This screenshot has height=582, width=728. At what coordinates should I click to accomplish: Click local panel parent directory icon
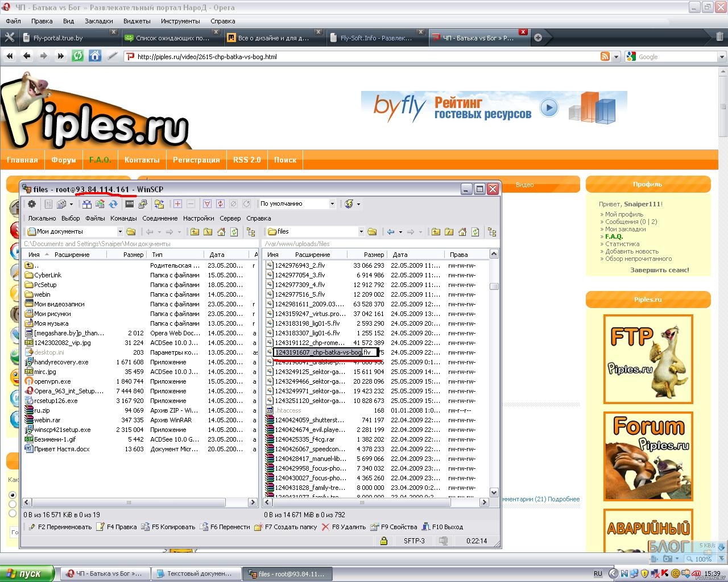195,232
